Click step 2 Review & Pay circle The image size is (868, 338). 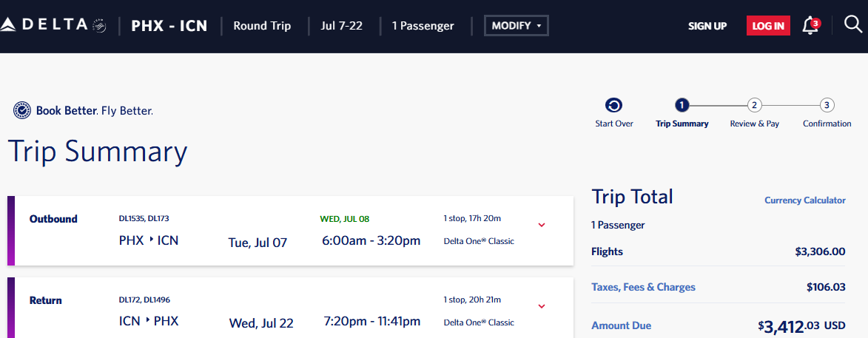(754, 105)
